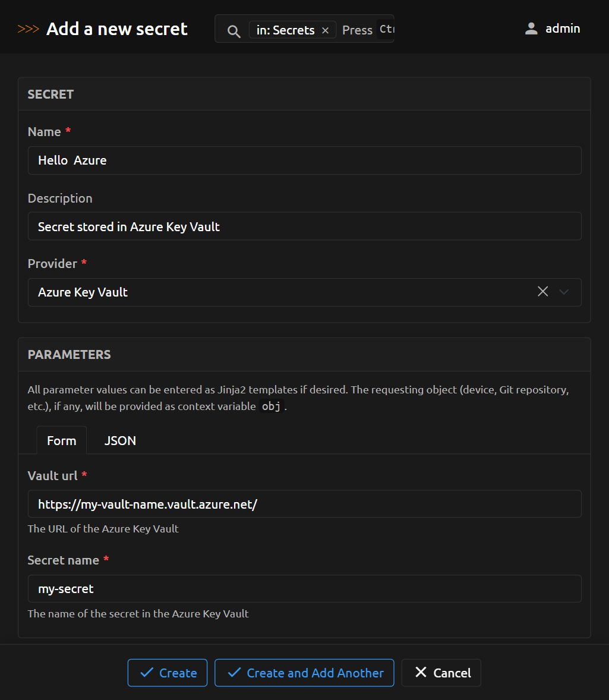Open the admin user menu
The height and width of the screenshot is (700, 609).
coord(553,29)
